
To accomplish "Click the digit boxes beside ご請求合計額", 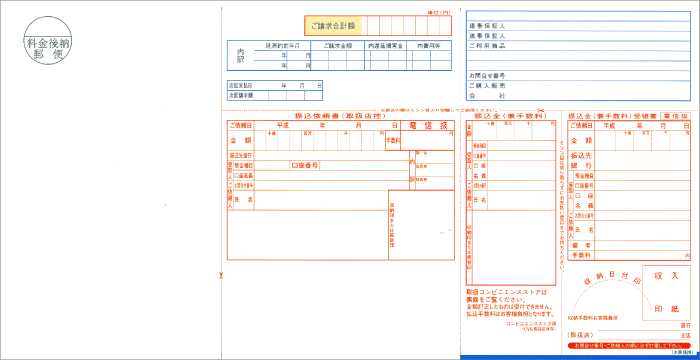I will click(406, 26).
